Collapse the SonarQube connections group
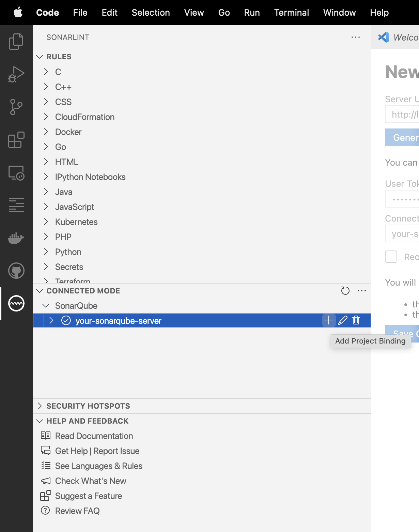The image size is (419, 532). (45, 306)
